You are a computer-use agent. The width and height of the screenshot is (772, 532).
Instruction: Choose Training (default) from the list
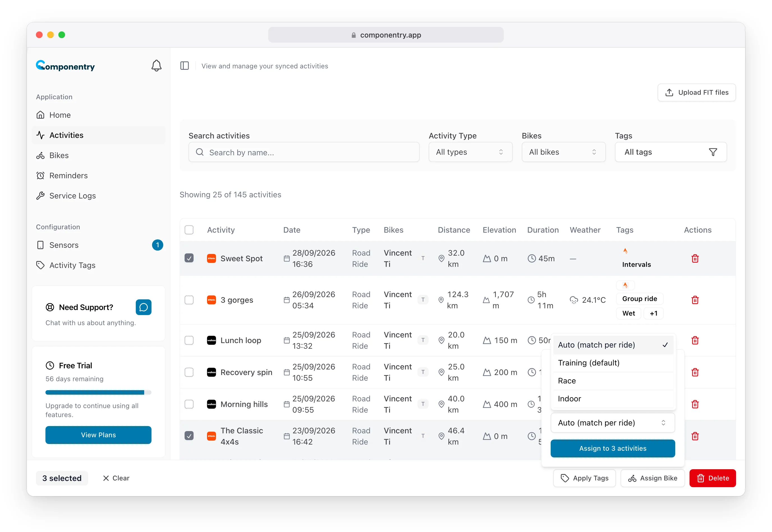tap(613, 363)
